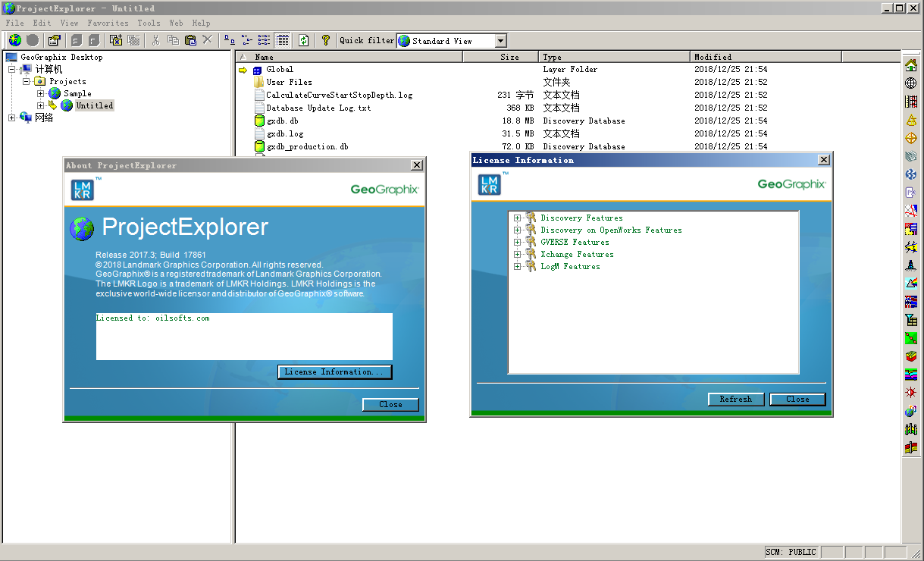Open the Quick filter Standard View dropdown
924x561 pixels.
point(452,41)
